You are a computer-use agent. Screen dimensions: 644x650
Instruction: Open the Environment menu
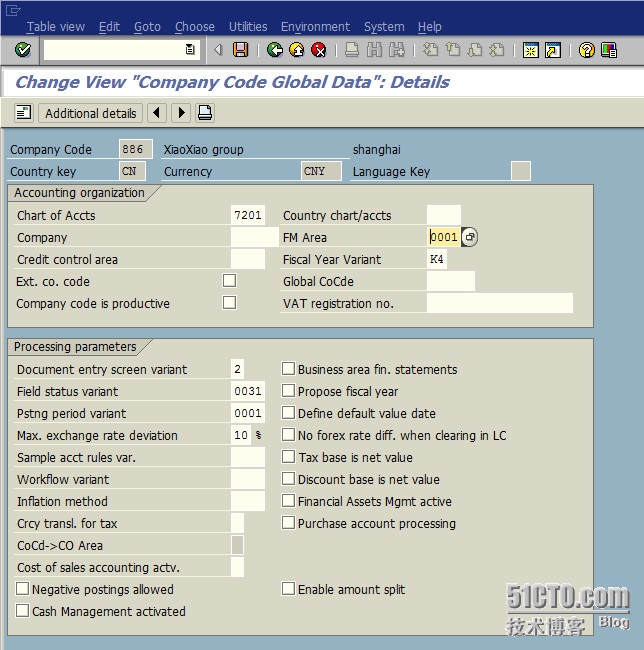[315, 27]
